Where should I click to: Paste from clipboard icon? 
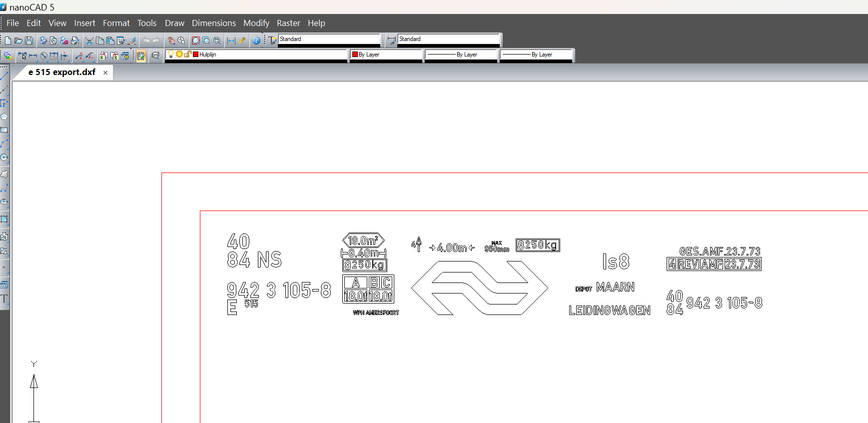pyautogui.click(x=110, y=40)
